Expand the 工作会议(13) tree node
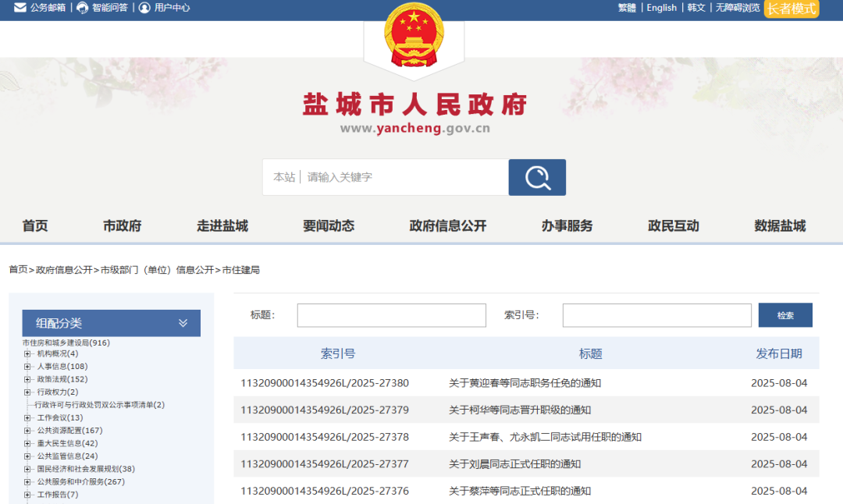Screen dimensions: 843x504 27,417
